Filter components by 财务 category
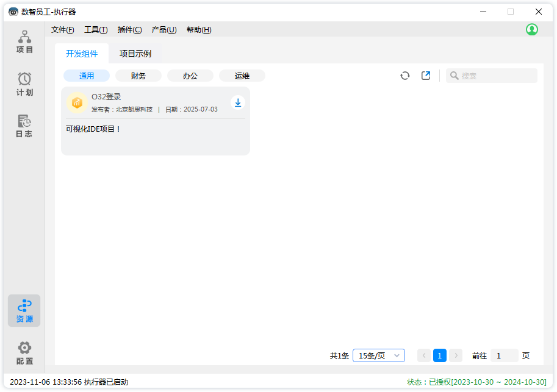 click(x=138, y=76)
